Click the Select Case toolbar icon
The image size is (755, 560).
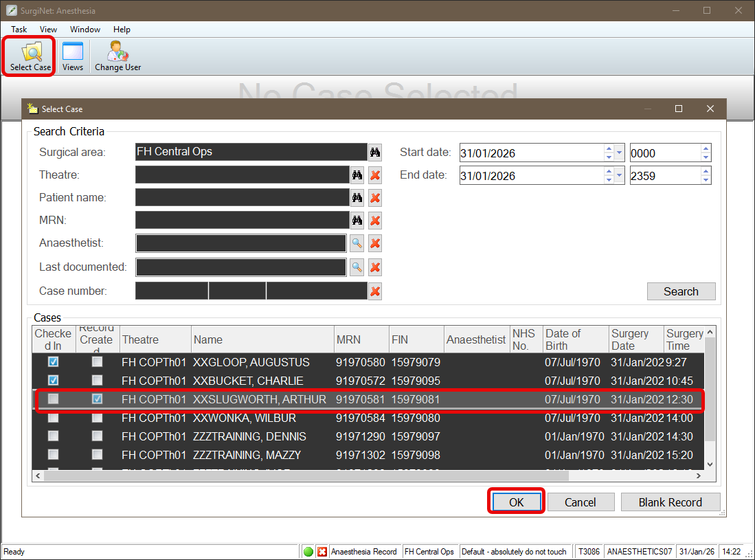click(x=30, y=56)
